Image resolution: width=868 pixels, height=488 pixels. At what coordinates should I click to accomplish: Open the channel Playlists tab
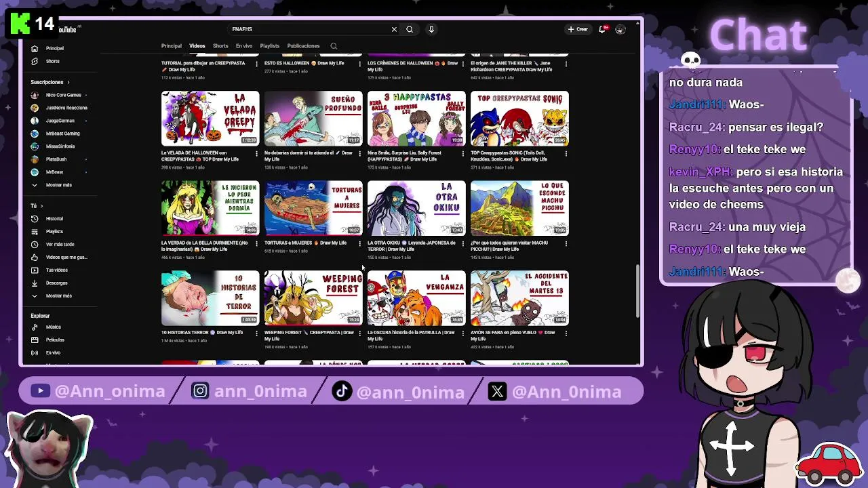click(x=270, y=46)
